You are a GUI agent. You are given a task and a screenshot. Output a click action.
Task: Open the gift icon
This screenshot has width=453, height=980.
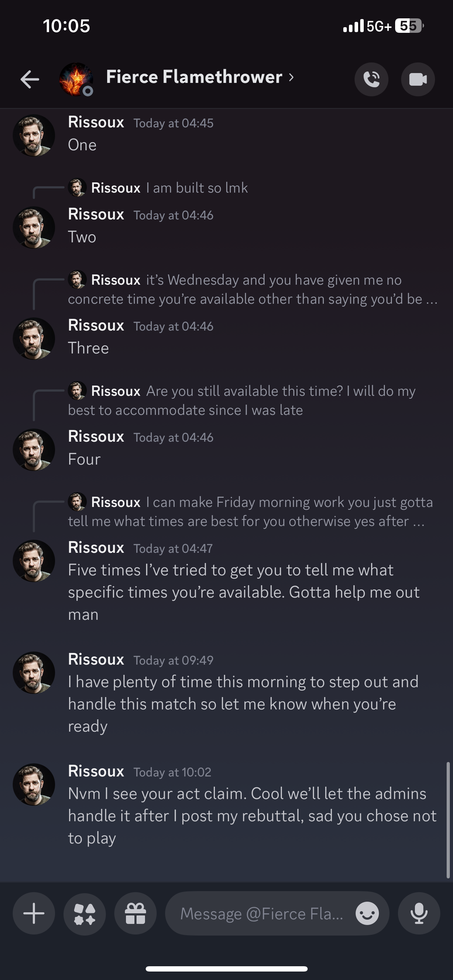click(135, 913)
